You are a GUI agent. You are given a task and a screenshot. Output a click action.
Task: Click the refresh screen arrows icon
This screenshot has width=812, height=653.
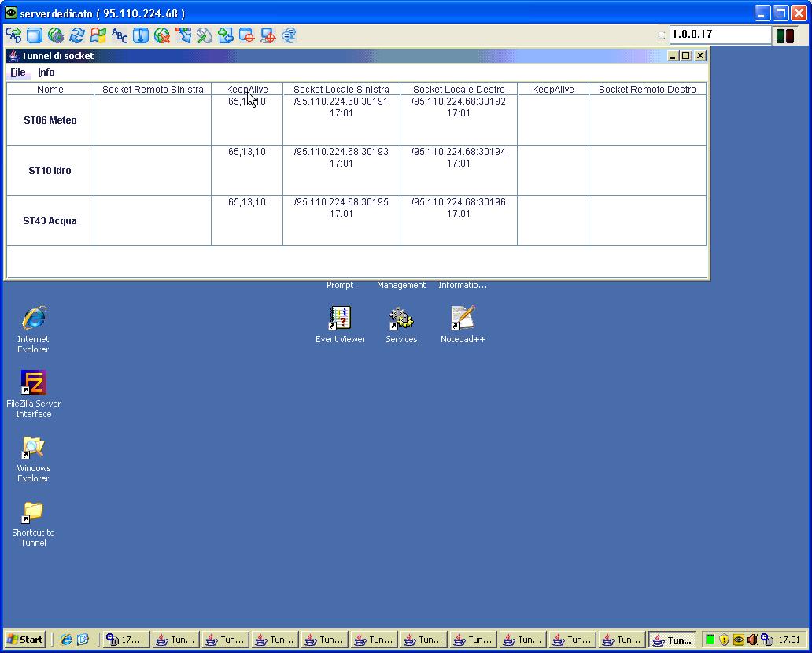pyautogui.click(x=77, y=35)
